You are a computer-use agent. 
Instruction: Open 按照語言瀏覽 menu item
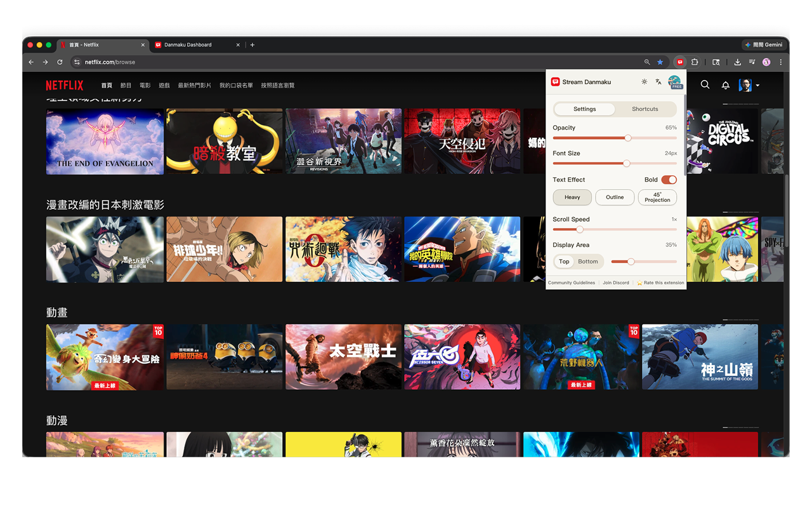[x=278, y=85]
